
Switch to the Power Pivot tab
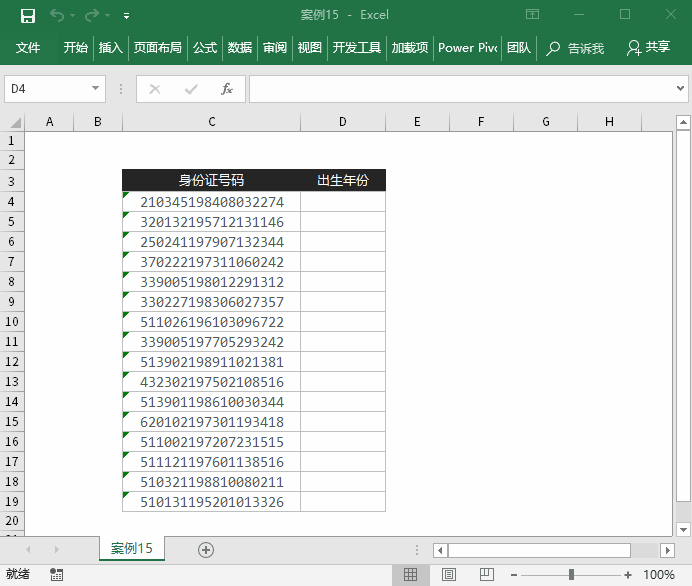point(468,47)
